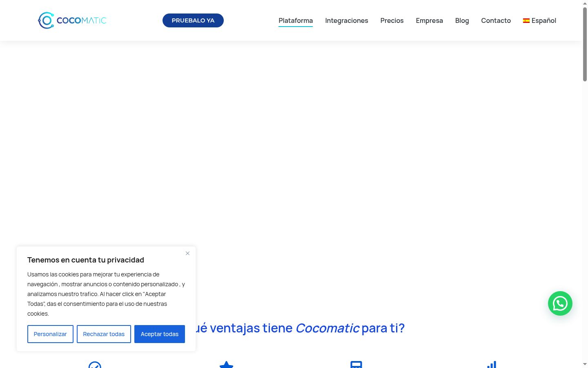
Task: Click the Cocomatic logo
Action: [x=72, y=20]
